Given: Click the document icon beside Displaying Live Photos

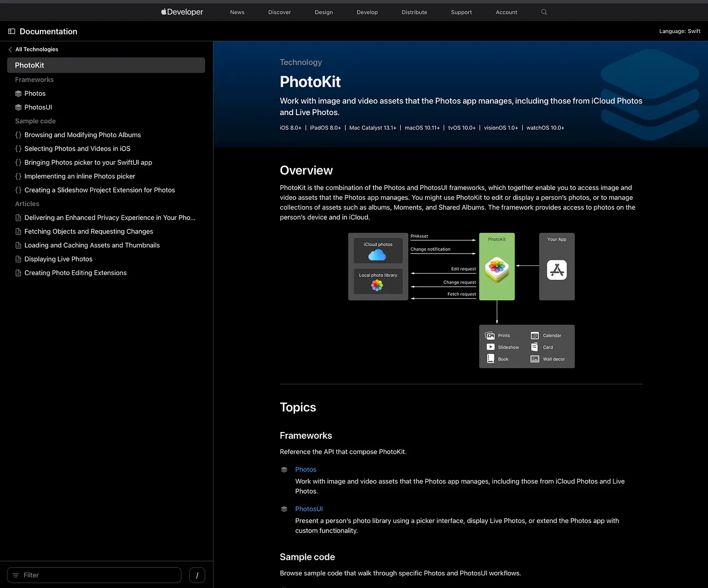Looking at the screenshot, I should pos(18,259).
